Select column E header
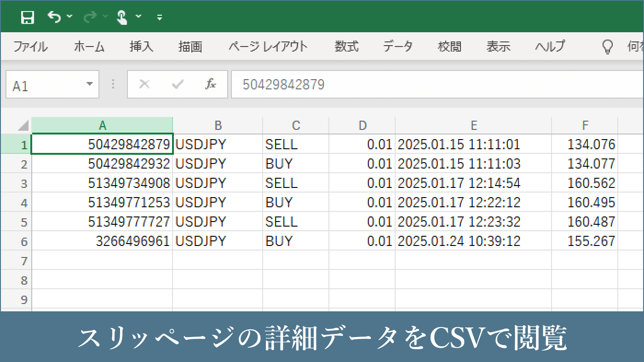 [473, 125]
